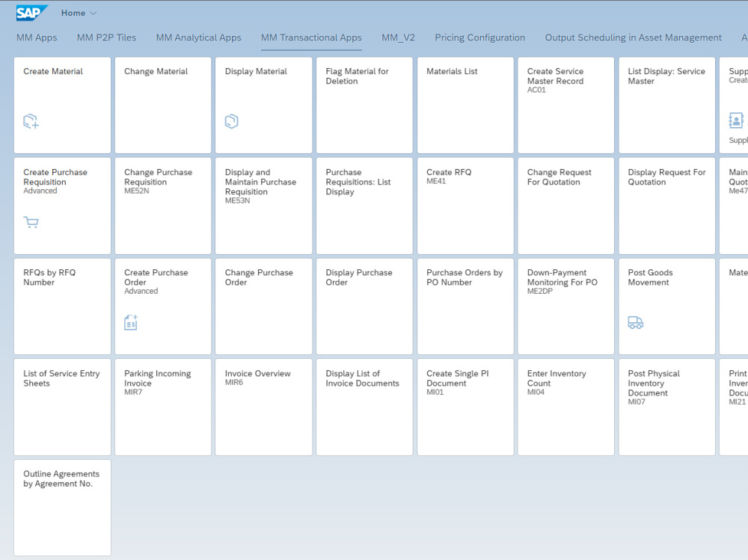Switch to MM P2P Tiles tab
The width and height of the screenshot is (748, 560).
(106, 37)
